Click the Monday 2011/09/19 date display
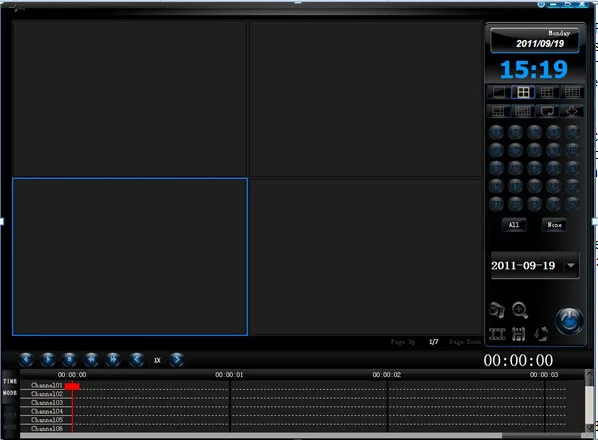Image resolution: width=598 pixels, height=440 pixels. coord(535,40)
